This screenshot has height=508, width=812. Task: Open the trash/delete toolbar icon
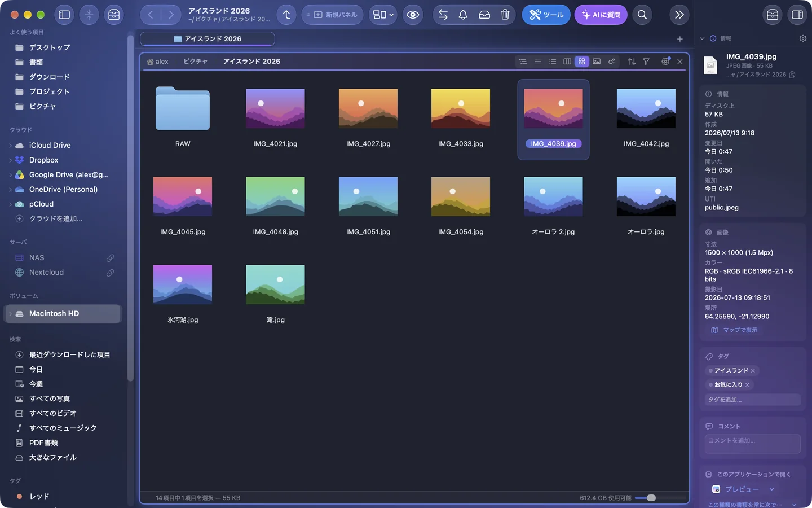click(505, 15)
